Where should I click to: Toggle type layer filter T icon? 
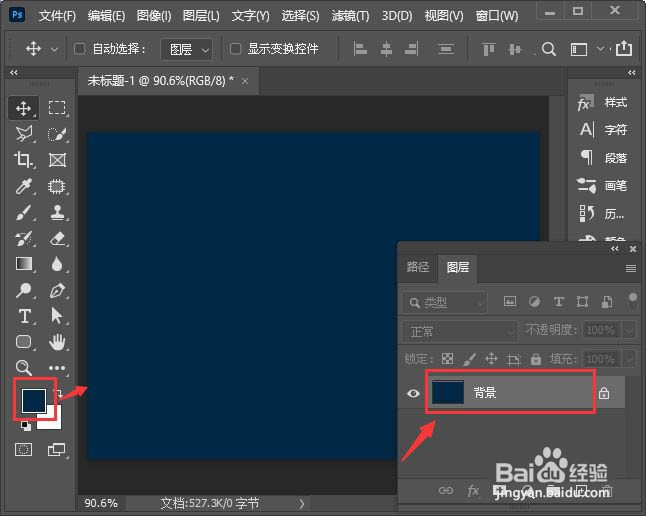[x=559, y=302]
